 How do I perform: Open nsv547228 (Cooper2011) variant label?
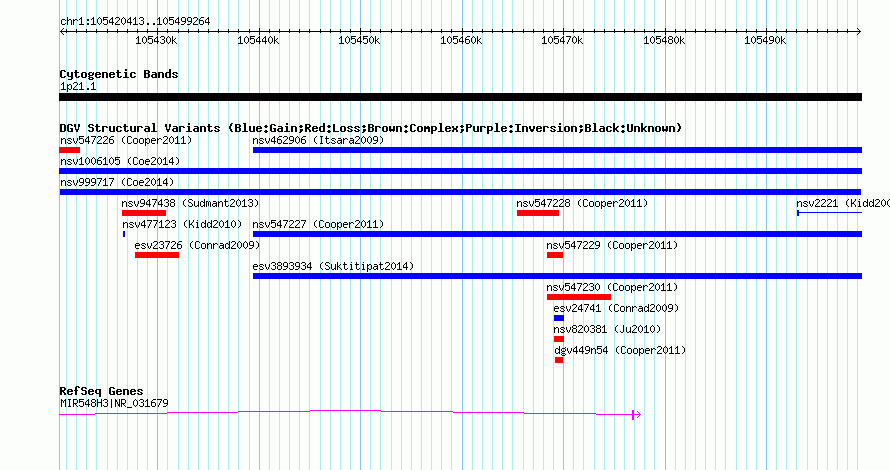[x=582, y=203]
